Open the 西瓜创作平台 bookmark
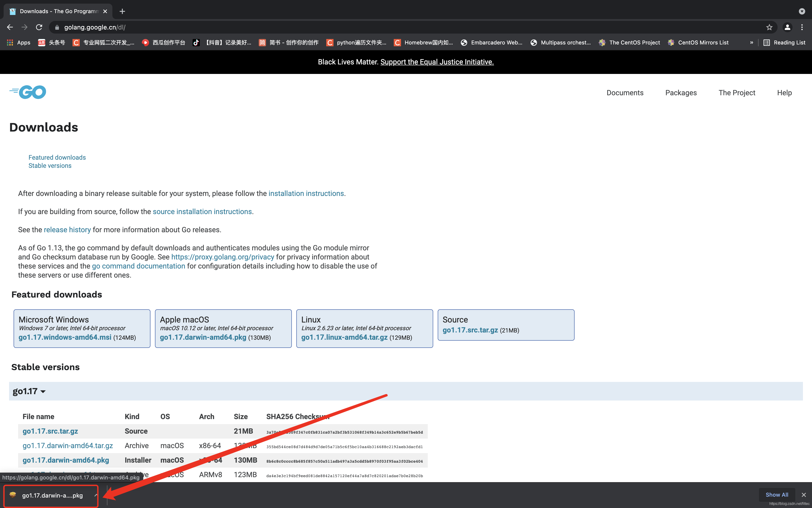This screenshot has width=812, height=508. click(x=164, y=43)
